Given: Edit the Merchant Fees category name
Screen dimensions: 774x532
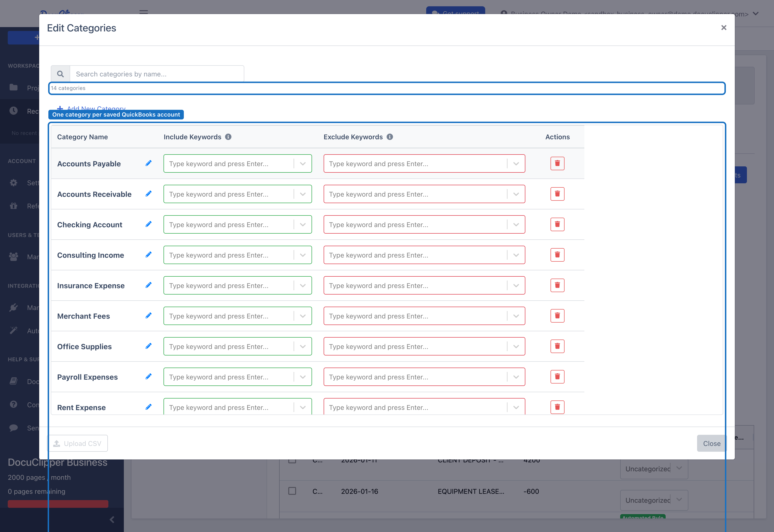Looking at the screenshot, I should (x=148, y=316).
